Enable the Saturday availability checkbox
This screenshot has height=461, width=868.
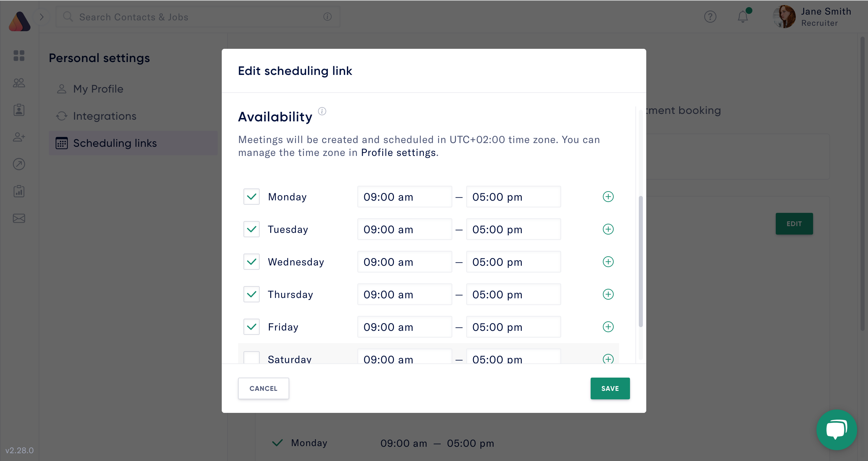point(251,358)
